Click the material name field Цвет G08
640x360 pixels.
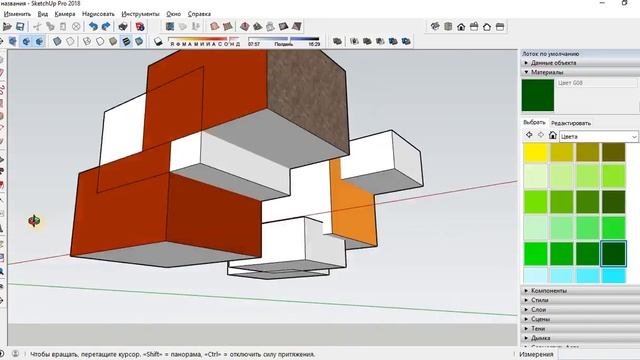[x=596, y=83]
